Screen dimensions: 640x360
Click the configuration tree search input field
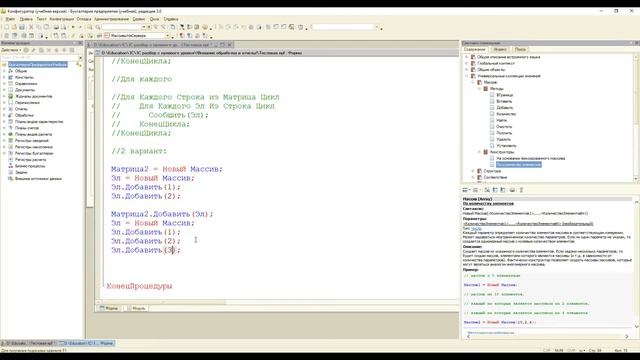click(x=40, y=58)
